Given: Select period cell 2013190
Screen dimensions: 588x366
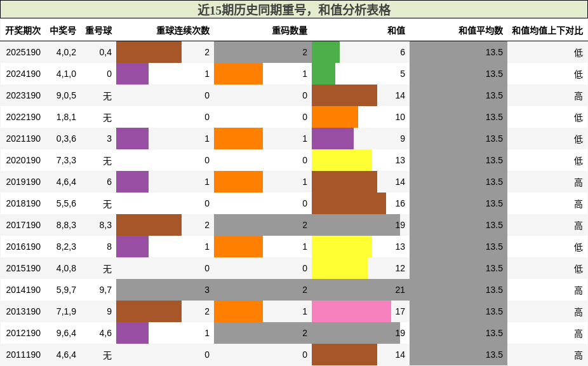Looking at the screenshot, I should click(23, 311).
